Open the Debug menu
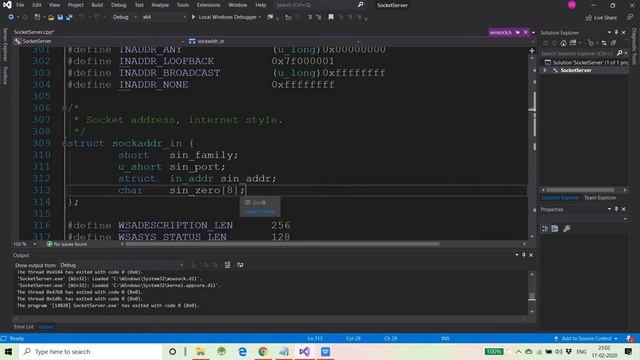Screen dimensions: 640x360 pyautogui.click(x=118, y=5)
